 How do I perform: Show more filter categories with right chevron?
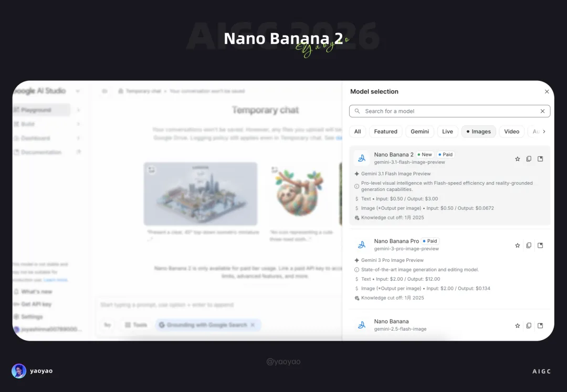click(544, 132)
